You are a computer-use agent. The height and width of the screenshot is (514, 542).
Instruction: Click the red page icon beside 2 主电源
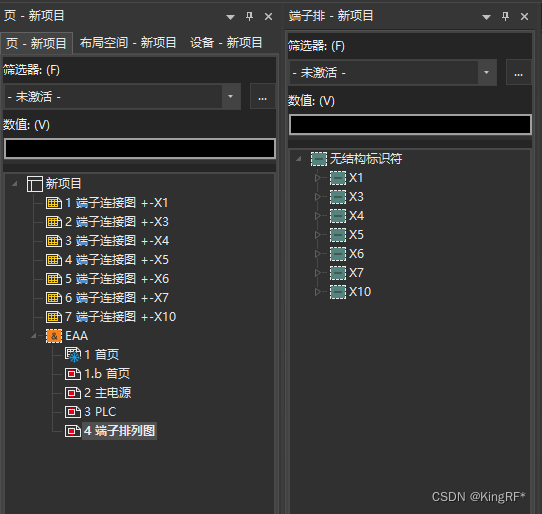click(73, 393)
